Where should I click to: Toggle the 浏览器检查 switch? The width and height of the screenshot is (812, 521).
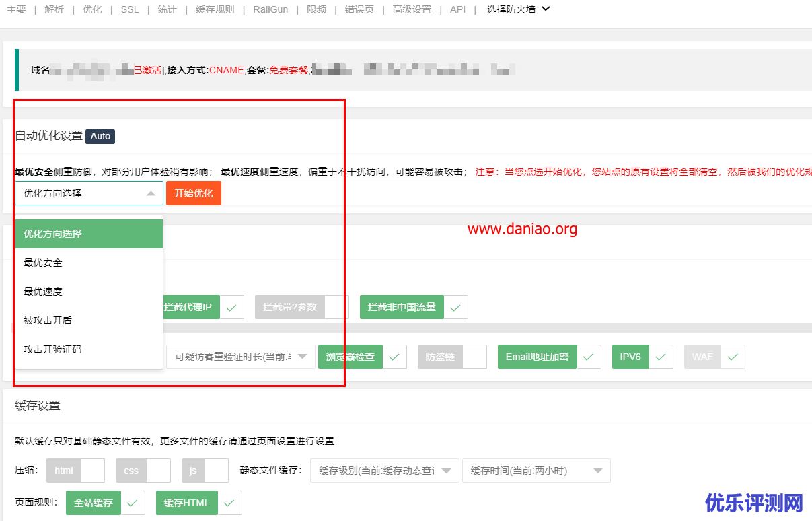362,357
